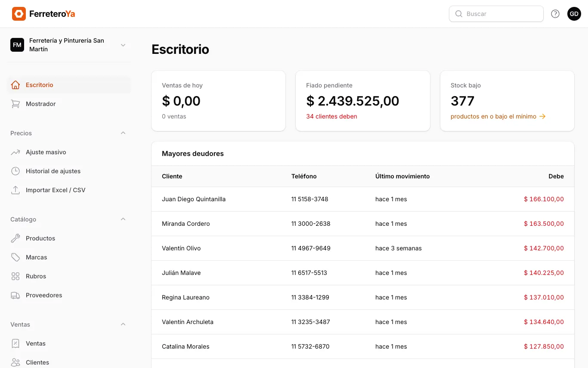Open the Importar Excel / CSV page
588x368 pixels.
pyautogui.click(x=69, y=190)
